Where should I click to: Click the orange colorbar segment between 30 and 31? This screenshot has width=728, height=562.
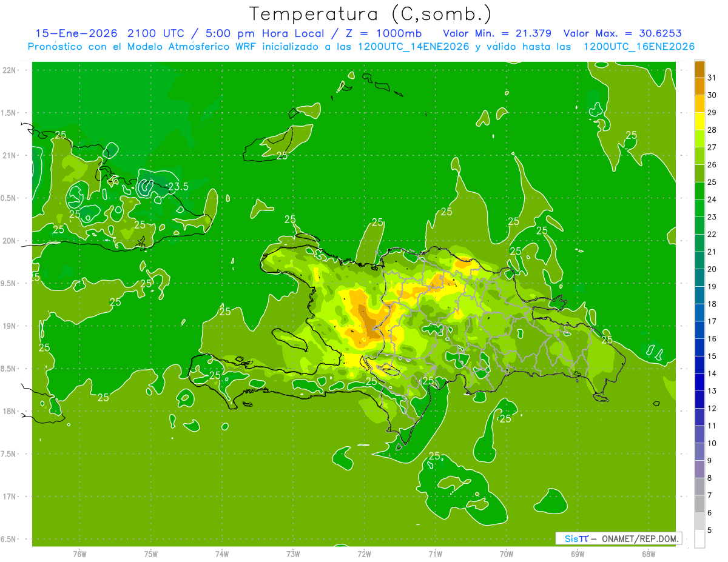click(x=699, y=86)
